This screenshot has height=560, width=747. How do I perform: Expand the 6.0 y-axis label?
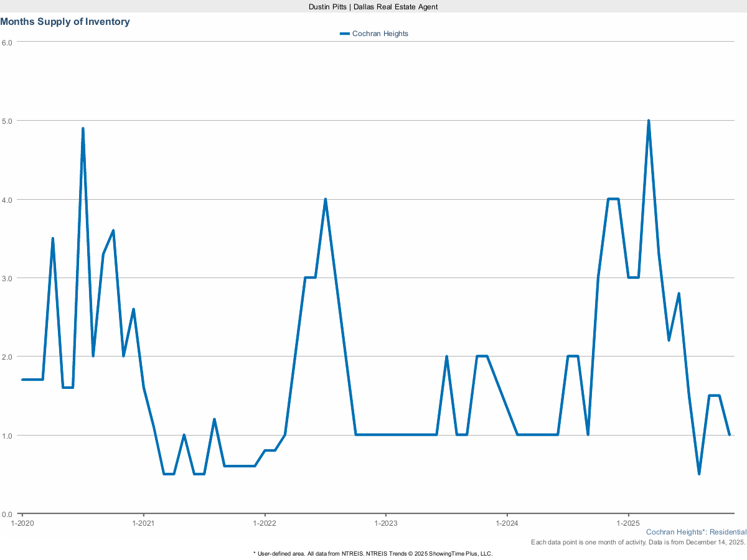(8, 42)
